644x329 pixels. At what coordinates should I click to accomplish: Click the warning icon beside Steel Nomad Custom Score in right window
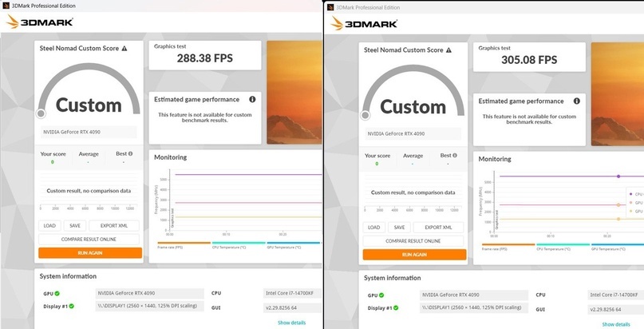point(448,50)
